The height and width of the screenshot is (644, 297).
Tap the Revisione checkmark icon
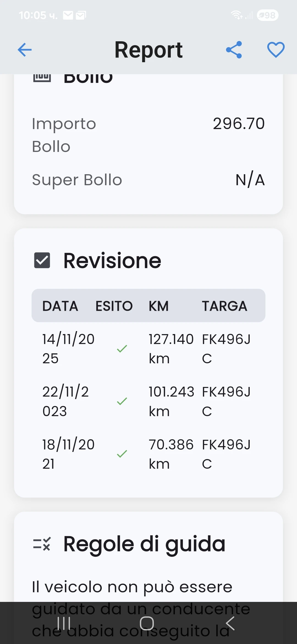click(x=42, y=260)
